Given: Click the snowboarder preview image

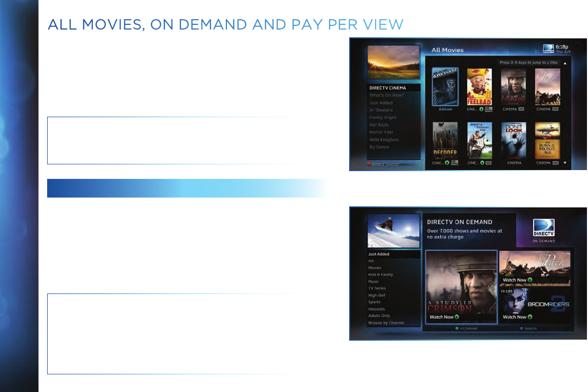Looking at the screenshot, I should 393,231.
